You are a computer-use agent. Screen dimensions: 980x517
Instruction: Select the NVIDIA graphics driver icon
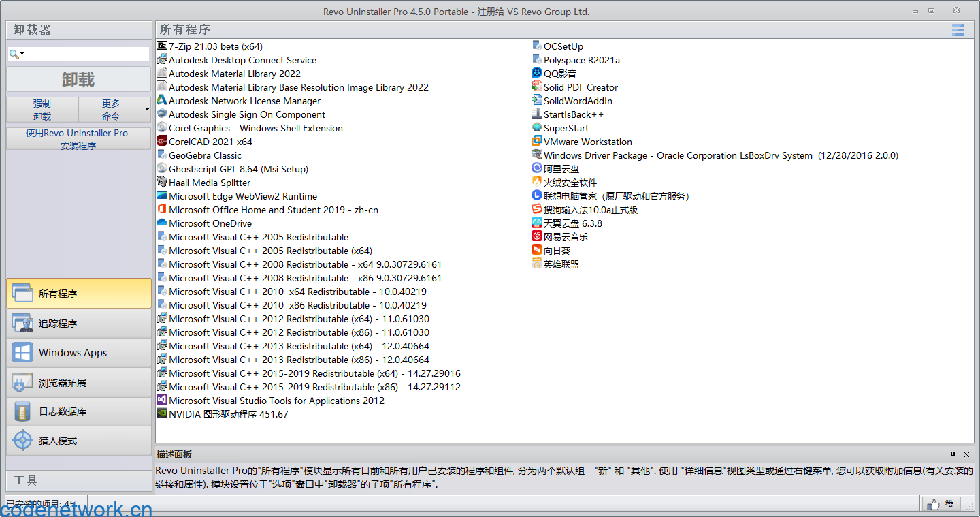coord(162,414)
